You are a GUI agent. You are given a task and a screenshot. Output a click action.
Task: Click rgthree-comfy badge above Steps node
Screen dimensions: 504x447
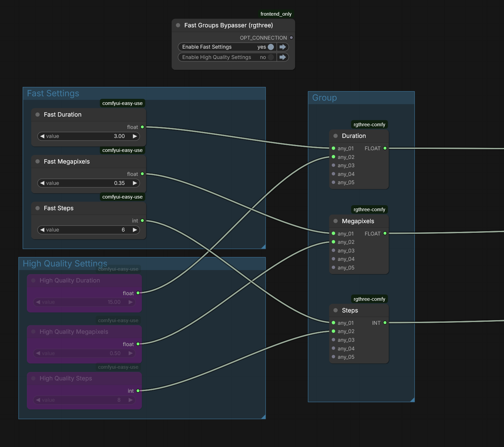coord(369,299)
